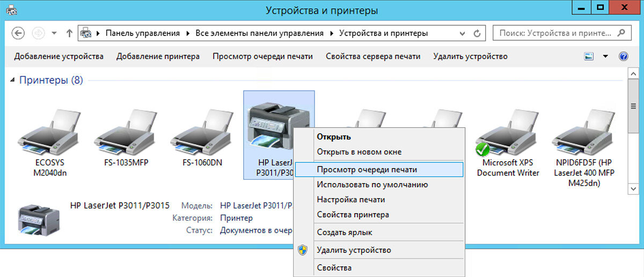Choose Настройка печати in the context menu
This screenshot has width=644, height=277.
pos(379,199)
